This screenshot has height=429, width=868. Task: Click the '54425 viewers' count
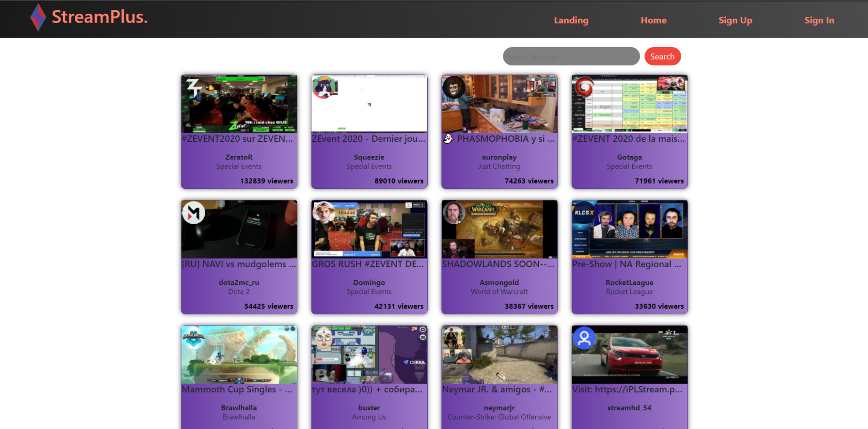269,306
